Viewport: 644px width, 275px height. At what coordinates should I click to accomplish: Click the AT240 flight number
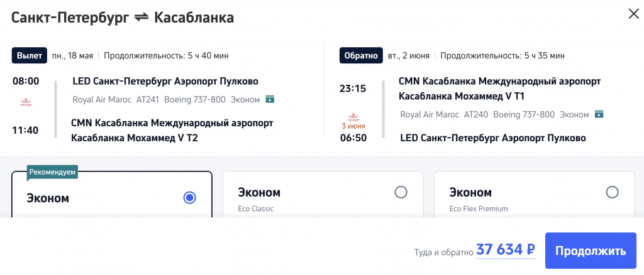tap(475, 115)
